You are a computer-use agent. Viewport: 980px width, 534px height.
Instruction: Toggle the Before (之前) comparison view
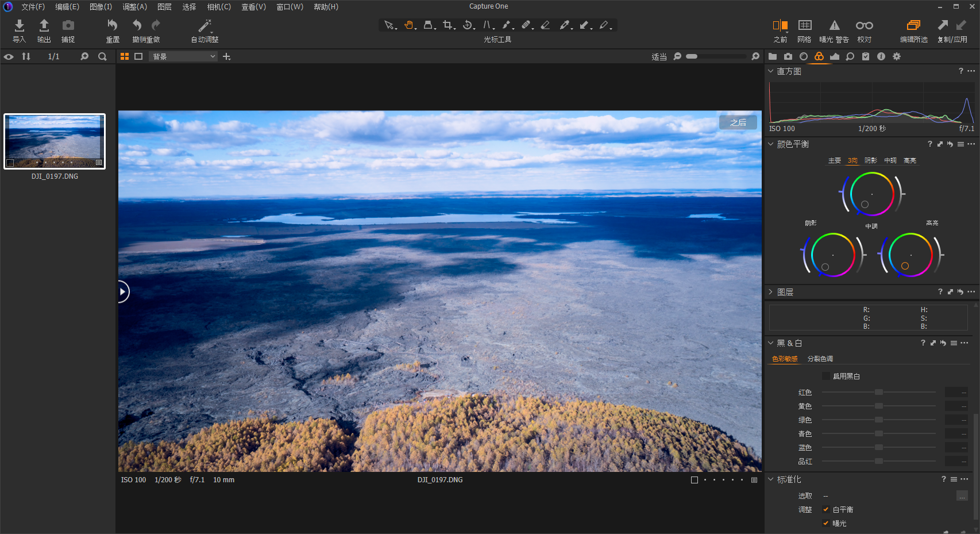pyautogui.click(x=780, y=25)
